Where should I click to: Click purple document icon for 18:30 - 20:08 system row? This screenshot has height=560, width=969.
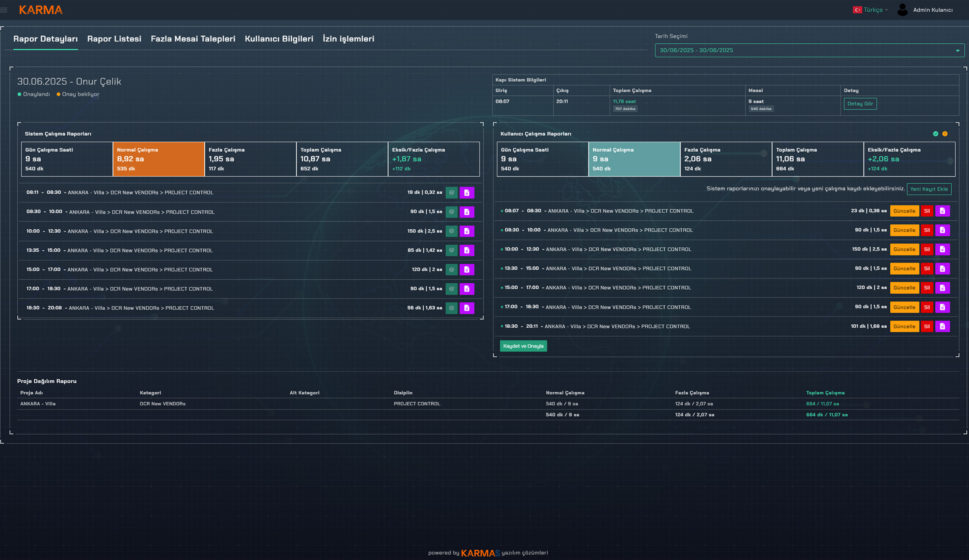pyautogui.click(x=467, y=308)
